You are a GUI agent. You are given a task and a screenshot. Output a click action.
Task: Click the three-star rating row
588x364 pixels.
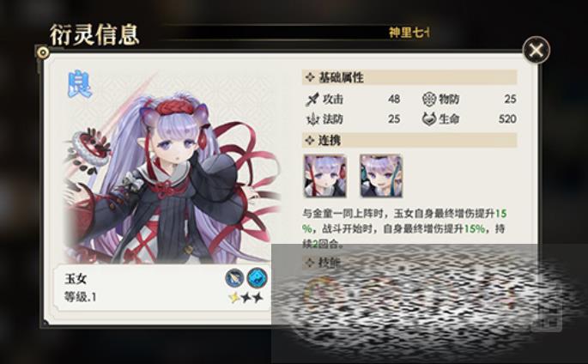tap(246, 298)
